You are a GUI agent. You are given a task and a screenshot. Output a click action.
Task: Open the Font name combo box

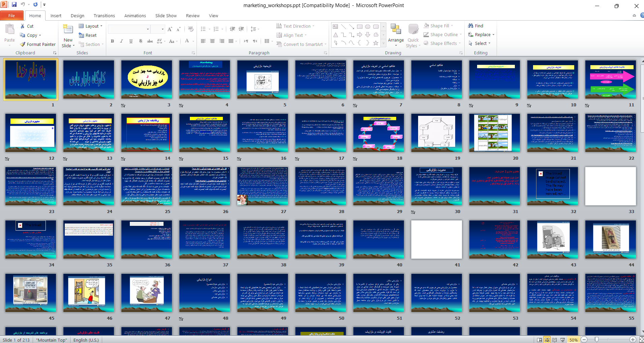(129, 29)
